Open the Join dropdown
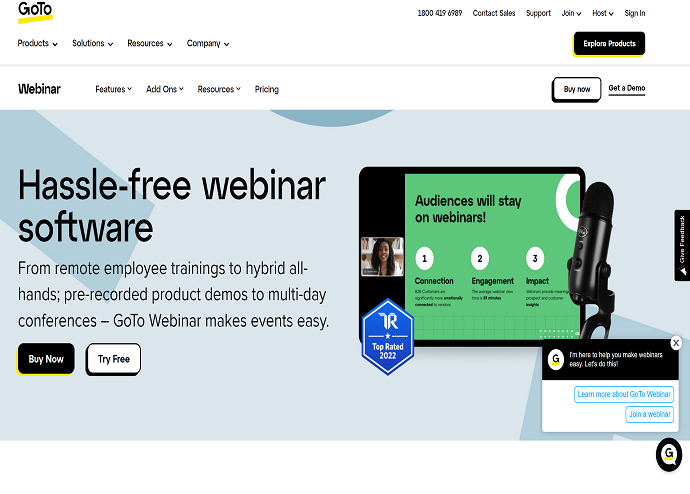The height and width of the screenshot is (494, 690). (571, 13)
